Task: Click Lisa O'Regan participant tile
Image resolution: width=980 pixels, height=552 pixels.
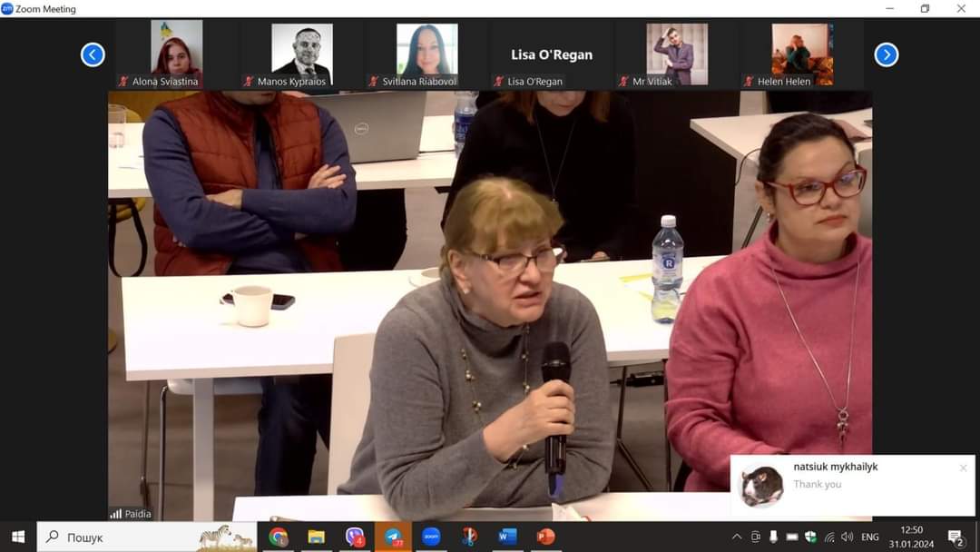Action: coord(551,54)
